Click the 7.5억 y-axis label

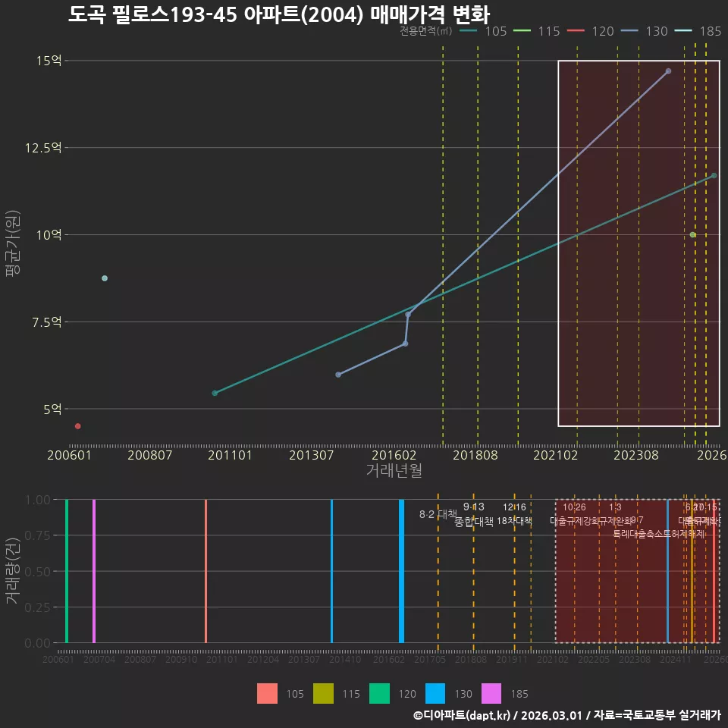(46, 322)
